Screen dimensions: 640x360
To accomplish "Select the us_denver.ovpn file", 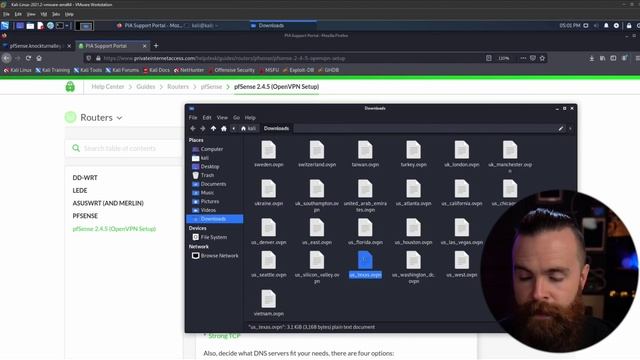I will coord(269,231).
